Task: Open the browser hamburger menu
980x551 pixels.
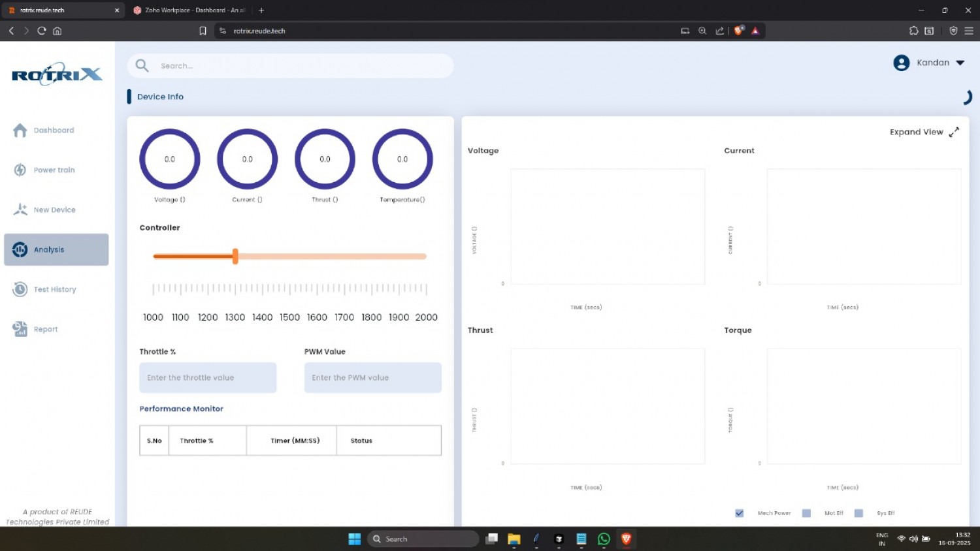Action: (969, 31)
